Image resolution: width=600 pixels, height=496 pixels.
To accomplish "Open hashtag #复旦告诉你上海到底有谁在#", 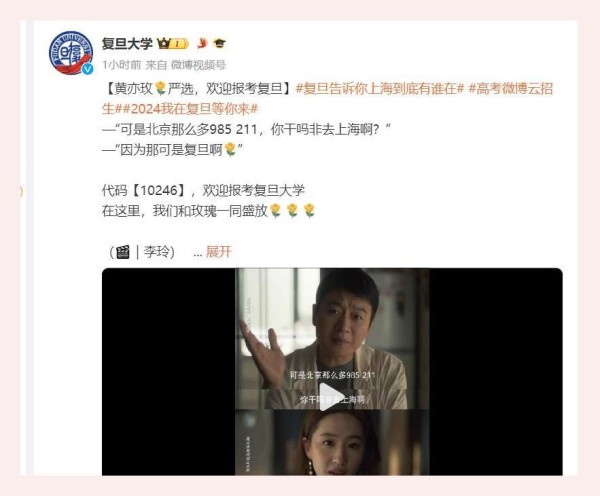I will pyautogui.click(x=380, y=89).
